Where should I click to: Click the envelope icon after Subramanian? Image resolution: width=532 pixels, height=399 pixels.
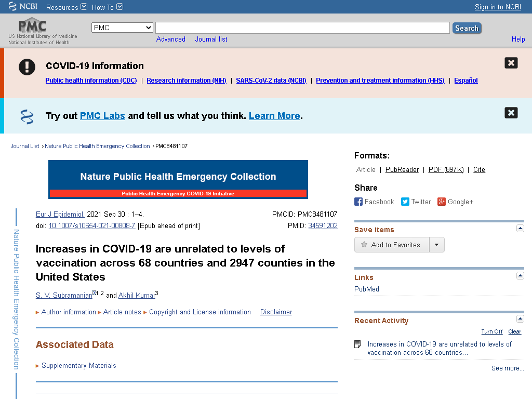(x=95, y=293)
